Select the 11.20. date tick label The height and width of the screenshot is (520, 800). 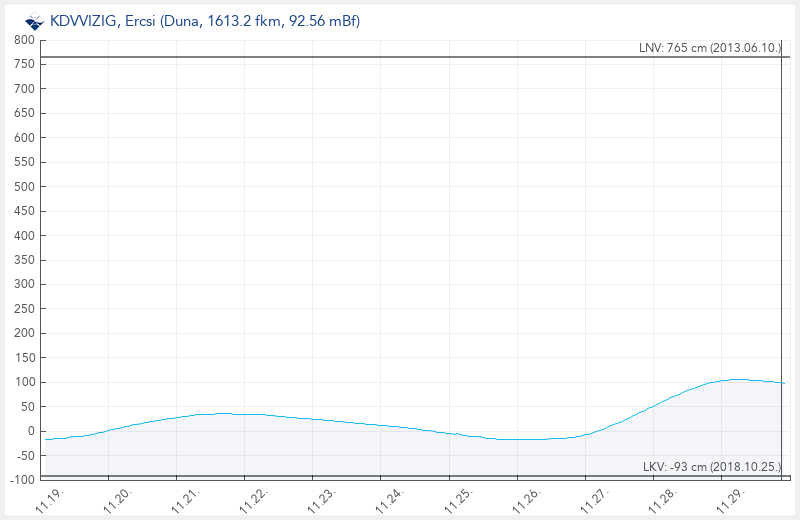pos(118,498)
